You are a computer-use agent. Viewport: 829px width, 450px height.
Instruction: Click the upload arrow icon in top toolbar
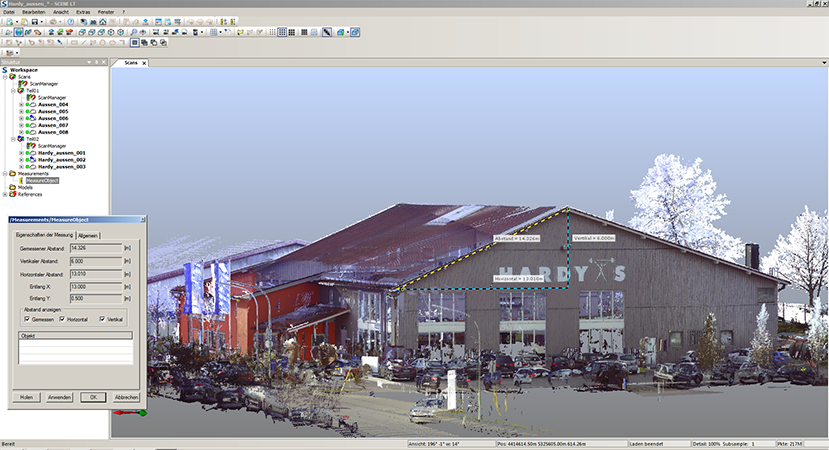145,22
